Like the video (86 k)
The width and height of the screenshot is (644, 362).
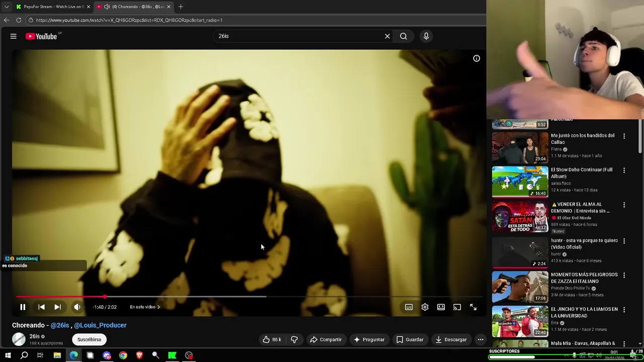point(272,339)
